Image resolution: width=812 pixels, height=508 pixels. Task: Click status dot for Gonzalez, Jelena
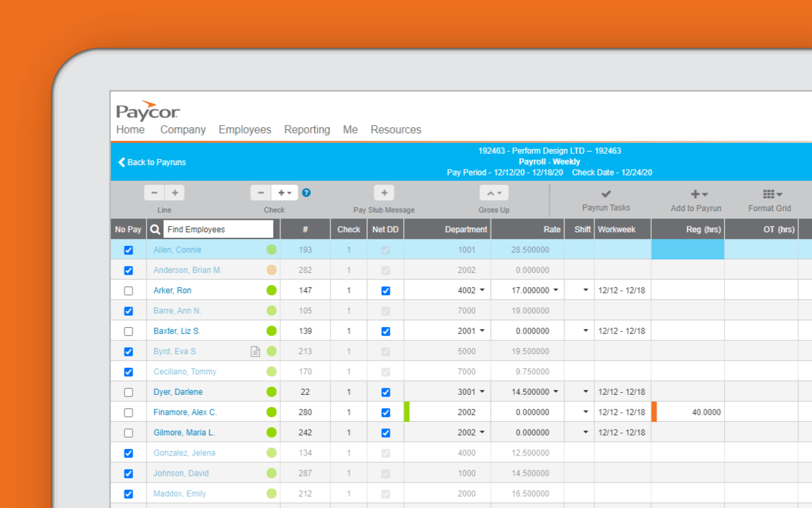pos(272,453)
